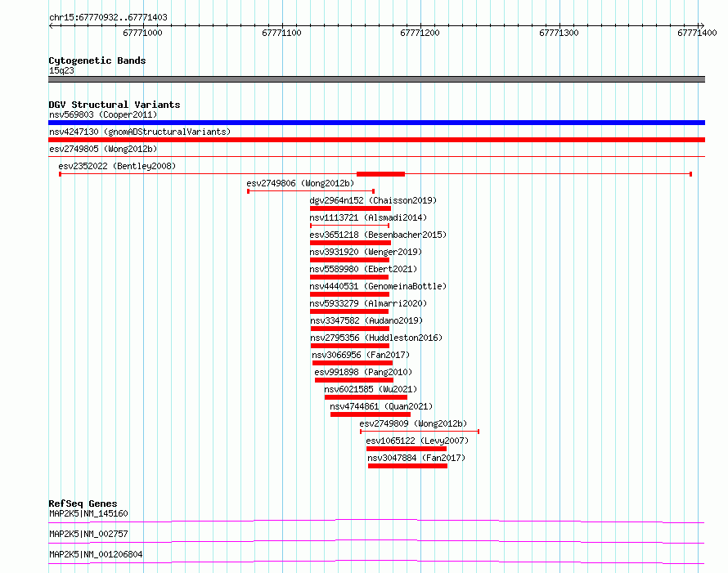The height and width of the screenshot is (573, 728).
Task: Select nsv5589980 (Ebert2021) label
Action: point(363,269)
